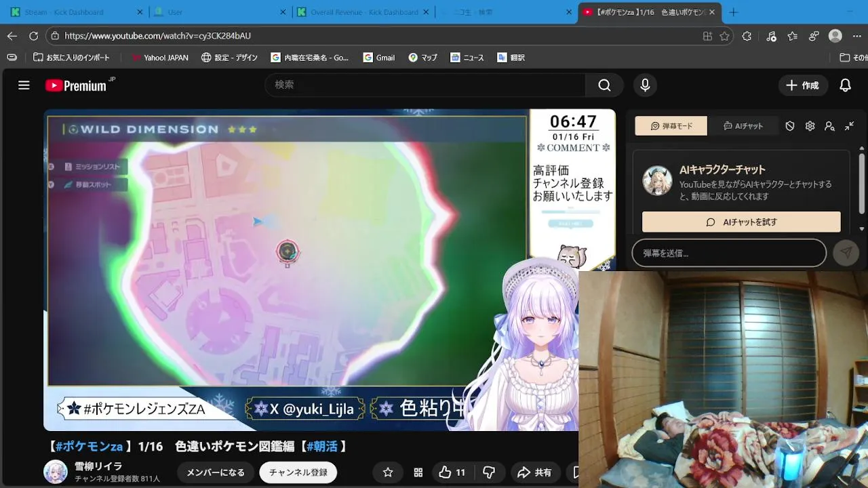Image resolution: width=868 pixels, height=488 pixels.
Task: Reload the current page
Action: coord(33,36)
